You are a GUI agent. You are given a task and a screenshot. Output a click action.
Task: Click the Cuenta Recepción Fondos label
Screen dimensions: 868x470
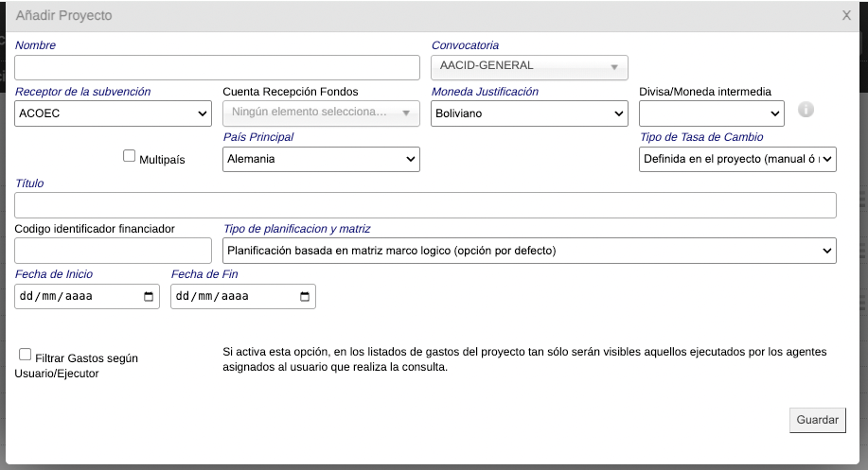coord(291,92)
